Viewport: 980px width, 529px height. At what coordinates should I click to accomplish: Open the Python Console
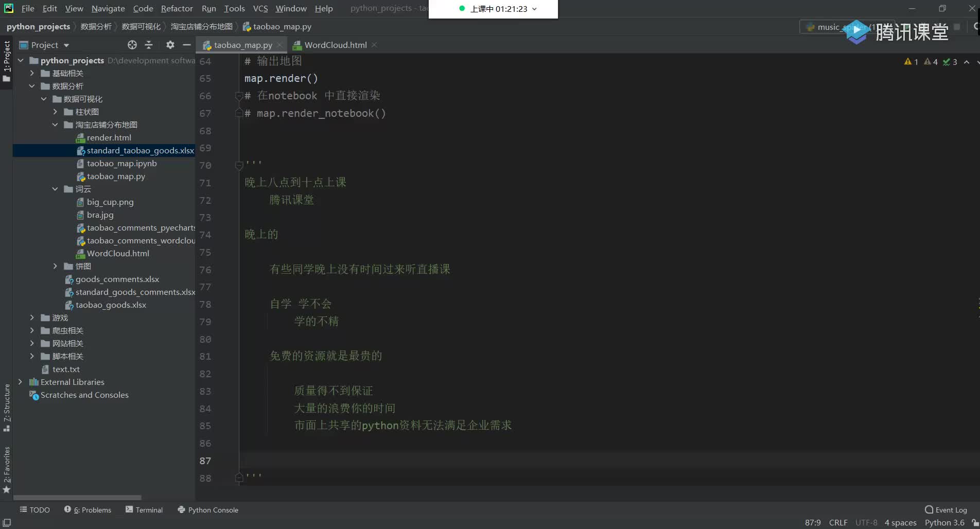click(x=208, y=510)
